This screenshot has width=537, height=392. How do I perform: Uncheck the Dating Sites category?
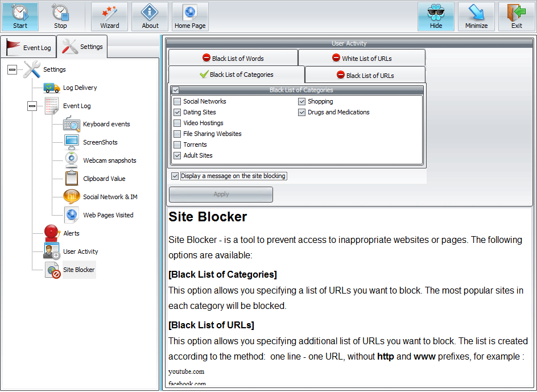pos(177,112)
